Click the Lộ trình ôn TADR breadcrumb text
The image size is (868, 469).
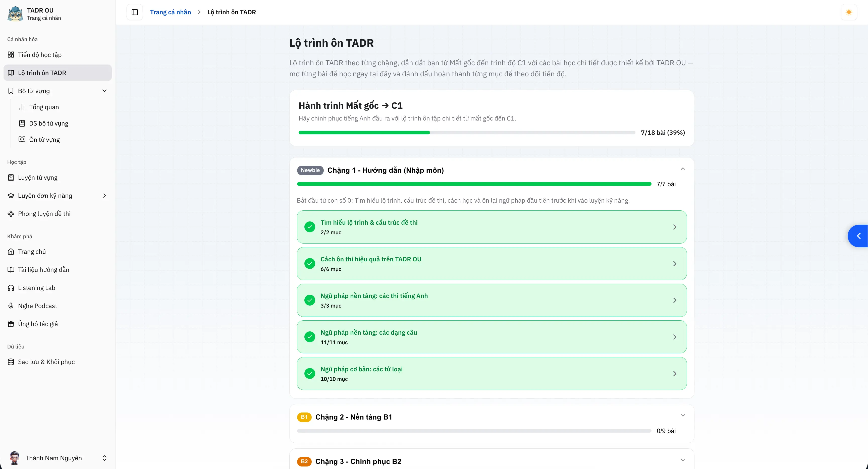point(232,12)
